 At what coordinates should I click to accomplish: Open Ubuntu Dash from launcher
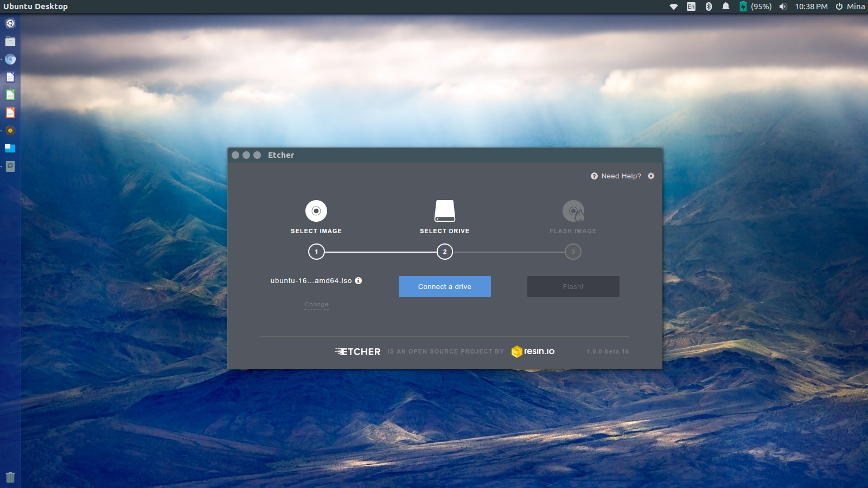tap(10, 23)
